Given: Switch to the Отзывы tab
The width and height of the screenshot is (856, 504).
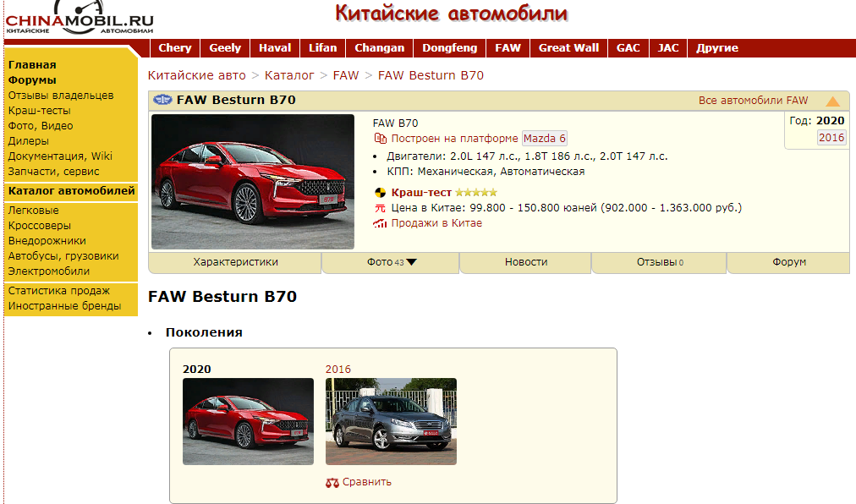Looking at the screenshot, I should click(660, 263).
